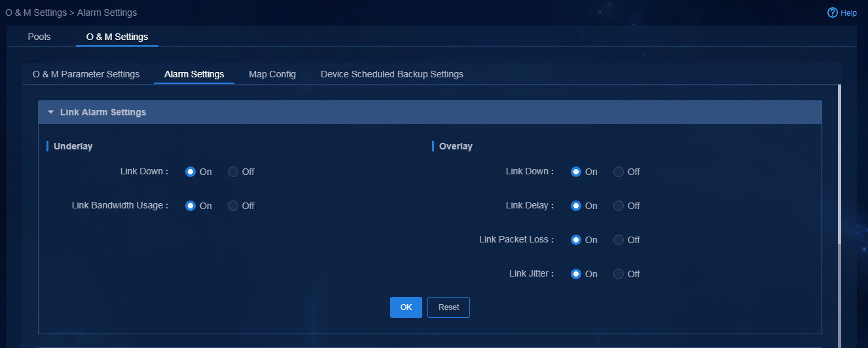This screenshot has height=348, width=868.
Task: Set Underlay Link Down to On
Action: 190,172
